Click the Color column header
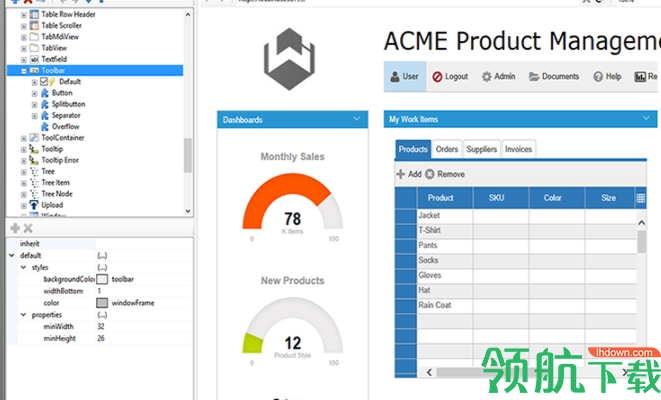The width and height of the screenshot is (661, 400). point(557,198)
